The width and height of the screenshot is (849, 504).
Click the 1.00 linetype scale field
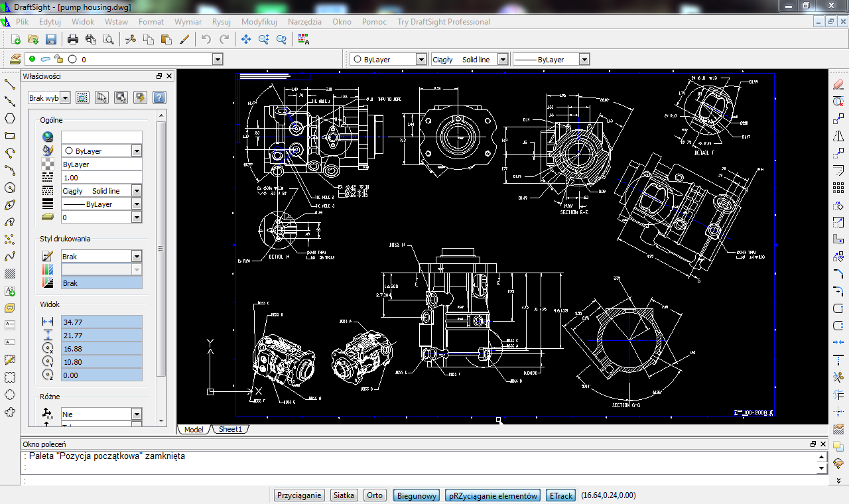pyautogui.click(x=101, y=178)
